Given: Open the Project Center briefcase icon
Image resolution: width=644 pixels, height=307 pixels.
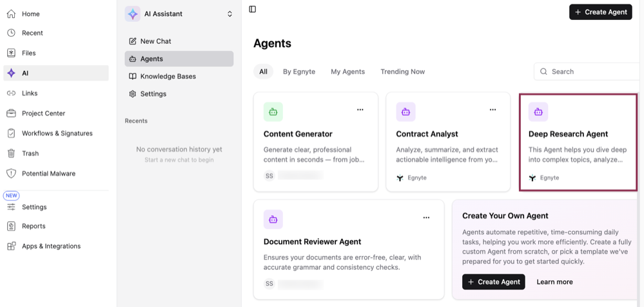Looking at the screenshot, I should (x=11, y=114).
